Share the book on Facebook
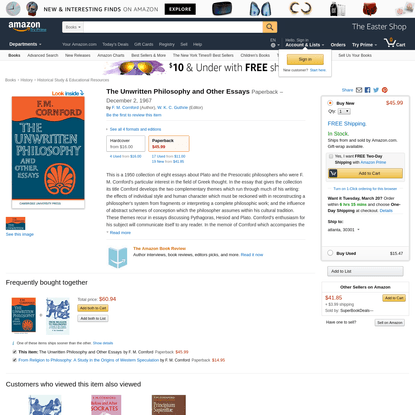415x415 pixels. point(367,90)
